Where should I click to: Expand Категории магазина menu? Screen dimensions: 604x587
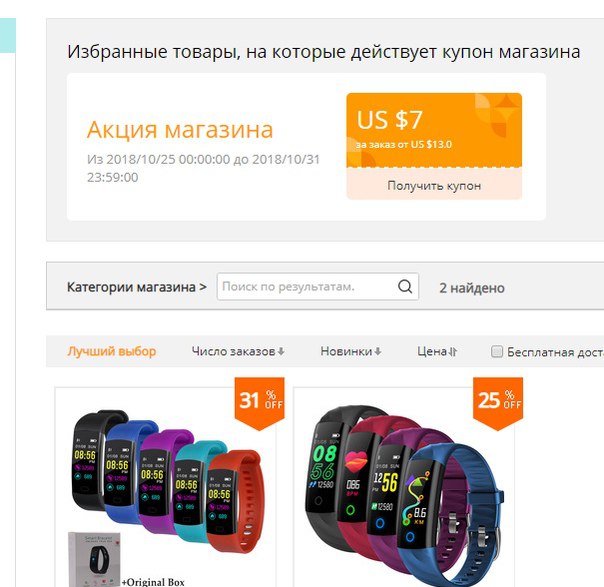click(137, 287)
